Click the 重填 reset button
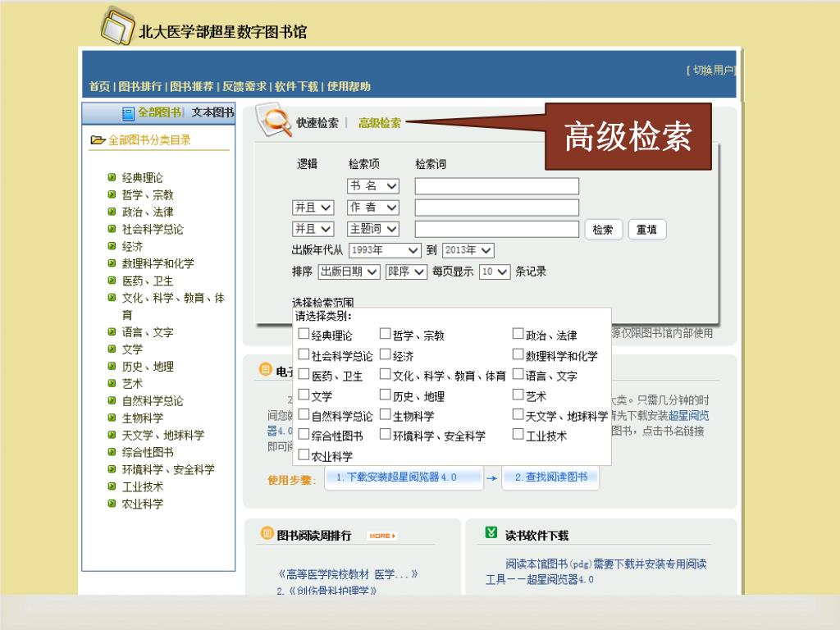This screenshot has height=630, width=840. pyautogui.click(x=646, y=230)
